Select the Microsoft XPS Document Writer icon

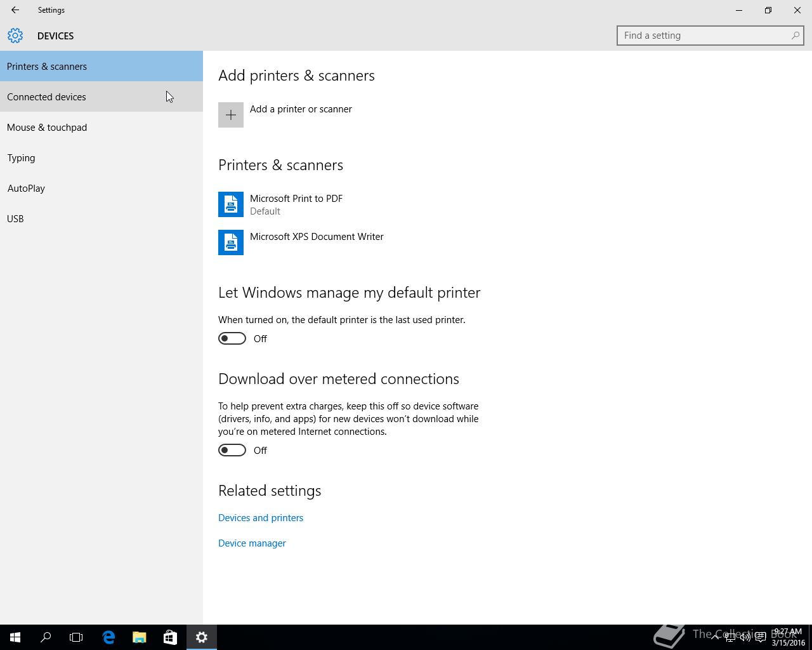(231, 242)
